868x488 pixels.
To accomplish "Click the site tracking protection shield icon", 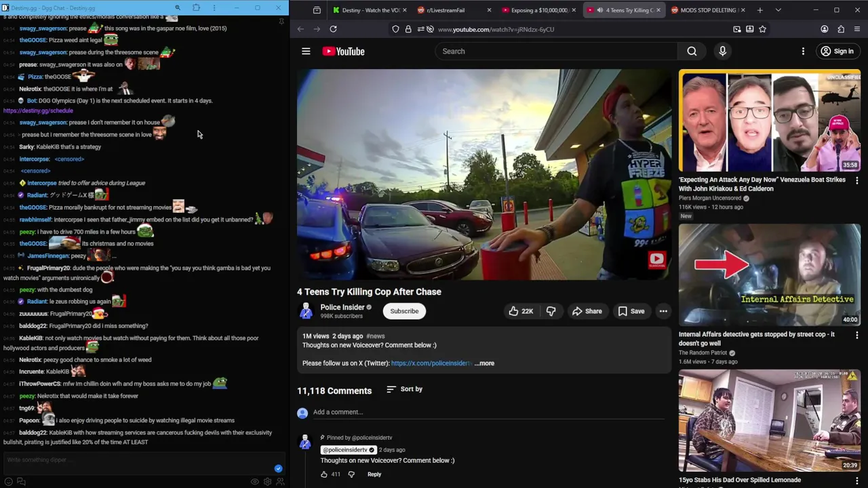I will click(395, 29).
